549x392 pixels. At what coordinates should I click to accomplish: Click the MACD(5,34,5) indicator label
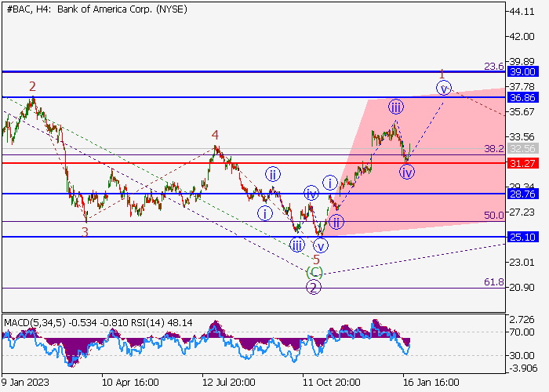(35, 323)
